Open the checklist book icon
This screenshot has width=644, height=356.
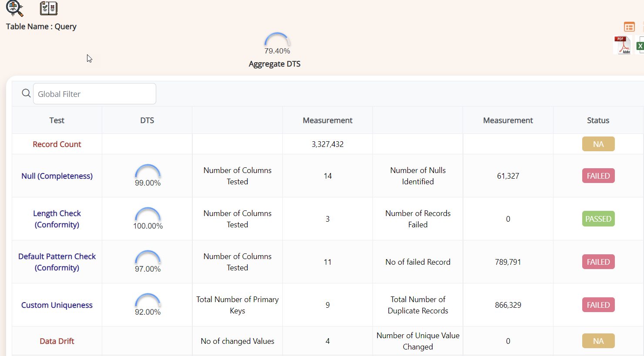(x=49, y=8)
